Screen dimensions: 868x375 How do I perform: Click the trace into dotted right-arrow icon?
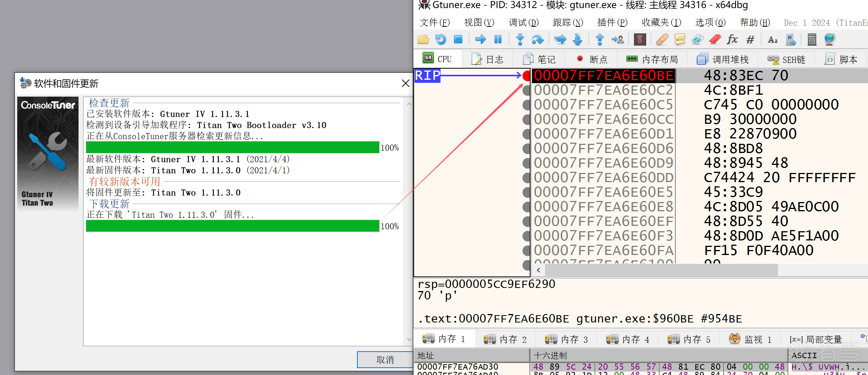point(560,39)
